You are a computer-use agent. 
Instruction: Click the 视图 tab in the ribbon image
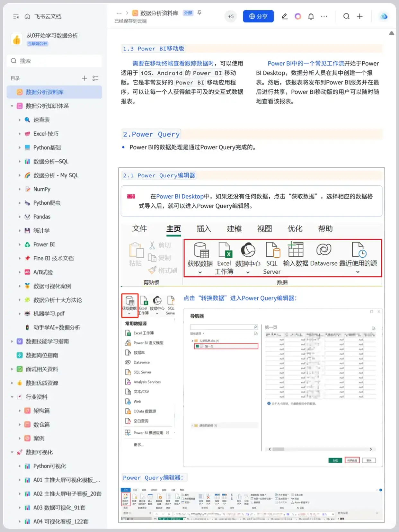click(x=264, y=229)
